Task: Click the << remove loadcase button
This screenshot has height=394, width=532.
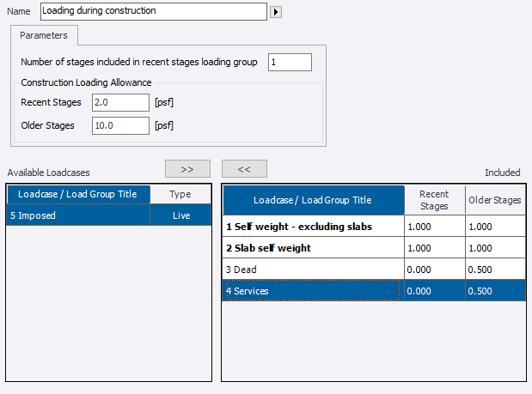Action: tap(244, 169)
